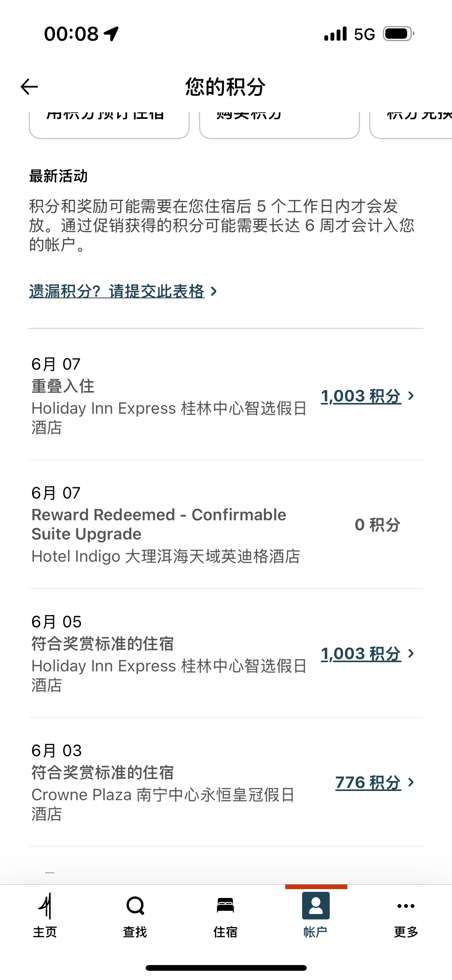Screen dimensions: 452x980
Task: Tap the partially visible 积分兑换 card
Action: tap(411, 125)
